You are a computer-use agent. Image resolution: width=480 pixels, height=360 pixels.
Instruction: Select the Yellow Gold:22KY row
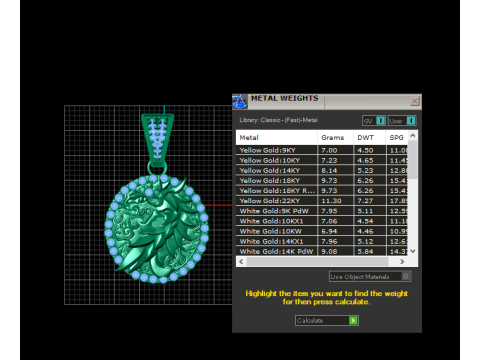[x=322, y=201]
